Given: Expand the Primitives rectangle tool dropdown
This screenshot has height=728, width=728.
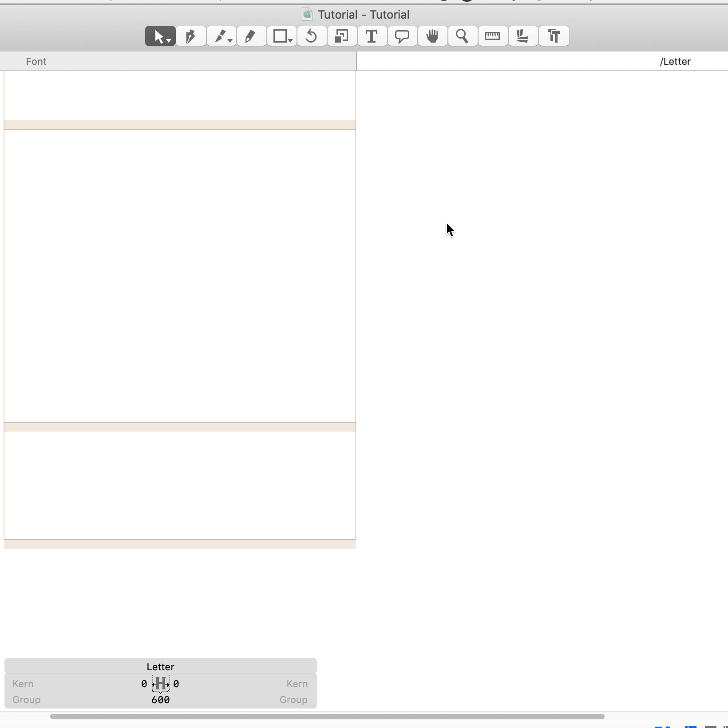Looking at the screenshot, I should (290, 41).
